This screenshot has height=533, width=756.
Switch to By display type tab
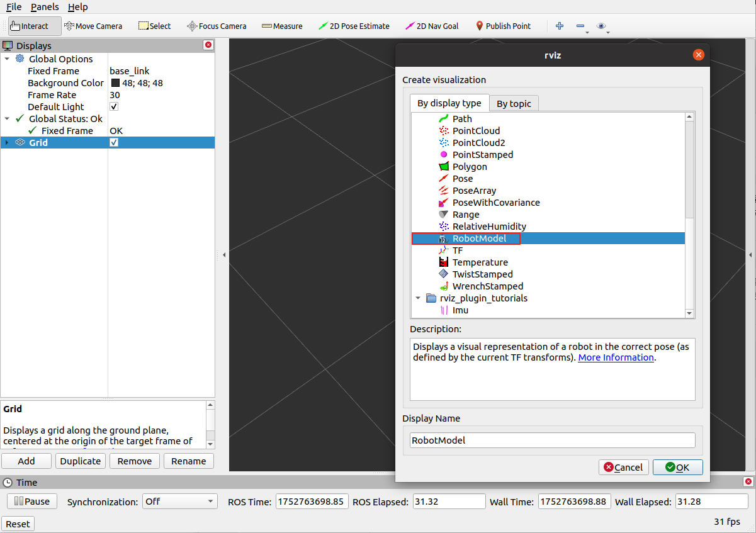[x=449, y=103]
